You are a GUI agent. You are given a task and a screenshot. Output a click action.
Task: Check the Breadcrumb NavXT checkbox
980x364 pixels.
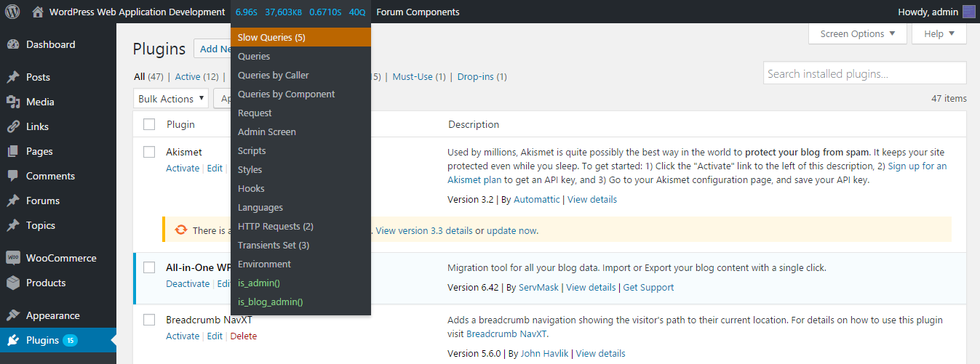click(149, 320)
